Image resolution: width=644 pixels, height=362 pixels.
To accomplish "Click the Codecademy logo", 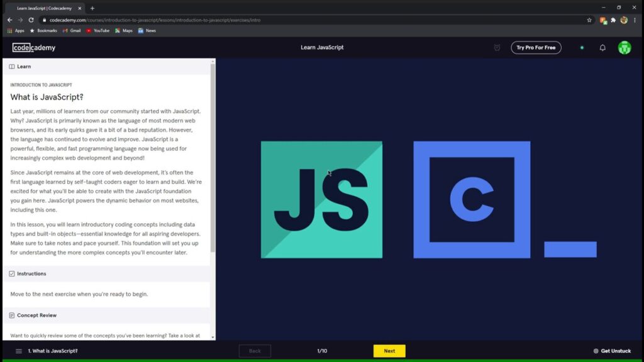I will tap(34, 48).
